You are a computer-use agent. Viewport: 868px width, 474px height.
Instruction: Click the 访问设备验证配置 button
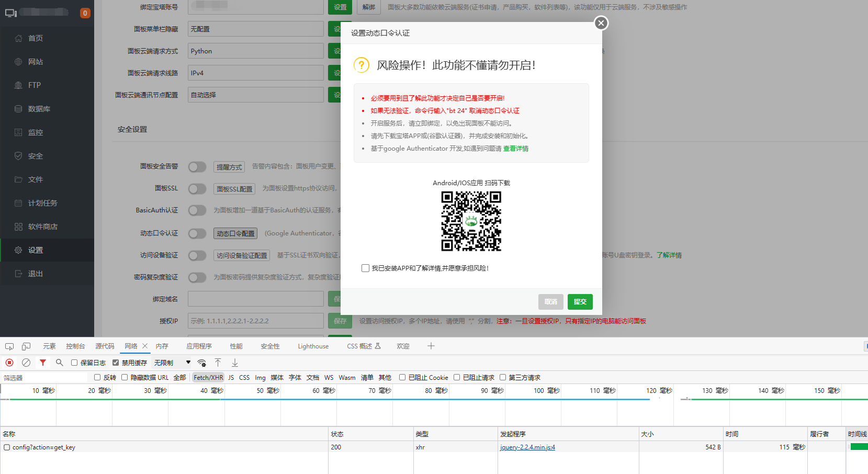coord(242,255)
